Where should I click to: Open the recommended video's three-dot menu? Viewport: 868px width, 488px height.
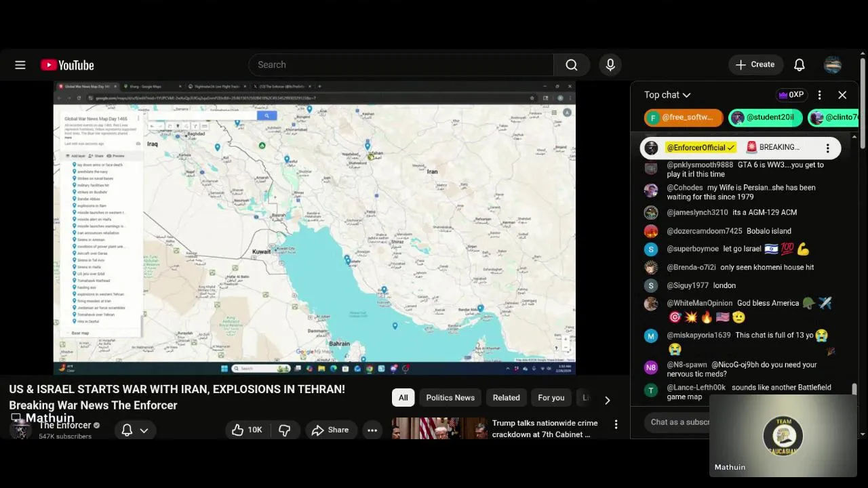(616, 424)
